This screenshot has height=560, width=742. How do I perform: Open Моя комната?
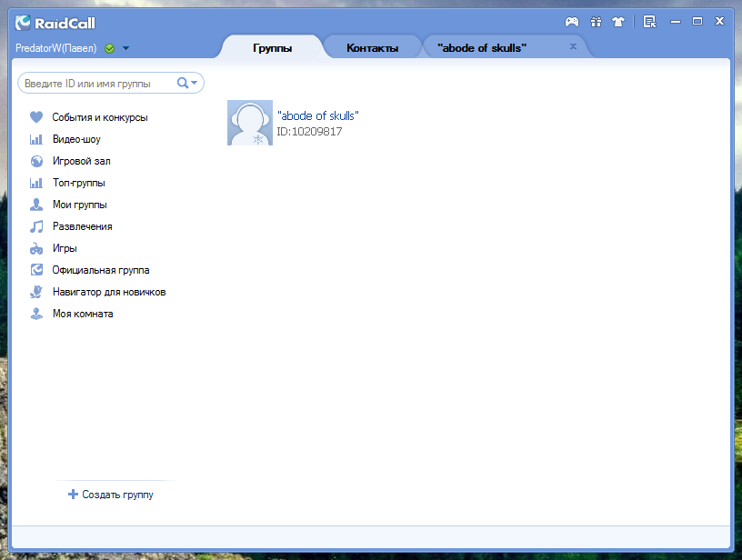tap(83, 314)
